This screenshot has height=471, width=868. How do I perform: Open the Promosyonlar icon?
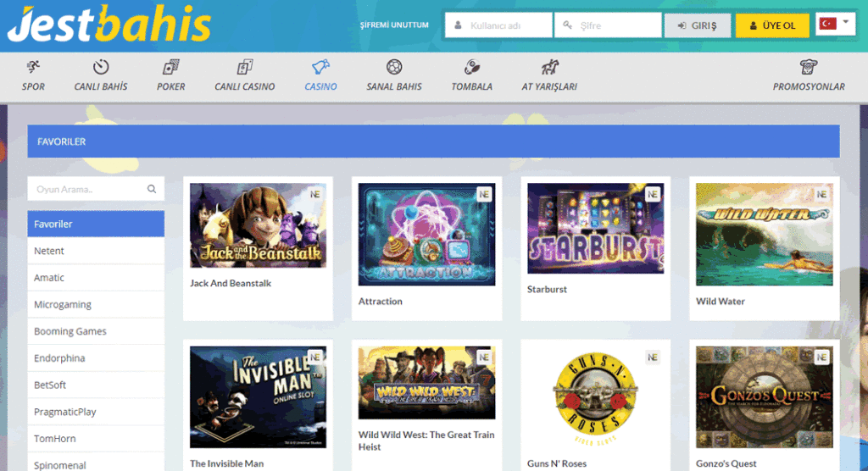(808, 67)
